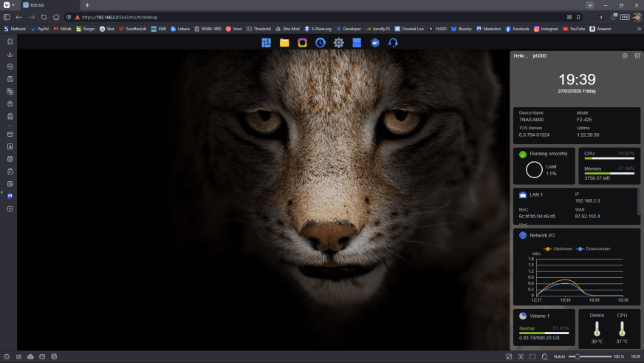The image size is (644, 363).
Task: Toggle the Downstream series in Network I/O legend
Action: pos(594,248)
